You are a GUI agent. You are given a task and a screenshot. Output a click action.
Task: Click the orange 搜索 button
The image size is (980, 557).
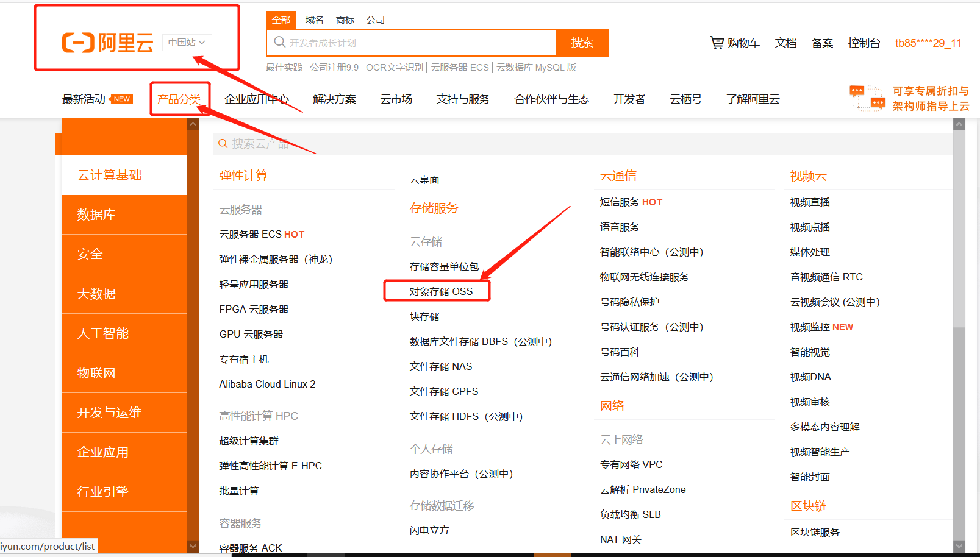pyautogui.click(x=582, y=43)
